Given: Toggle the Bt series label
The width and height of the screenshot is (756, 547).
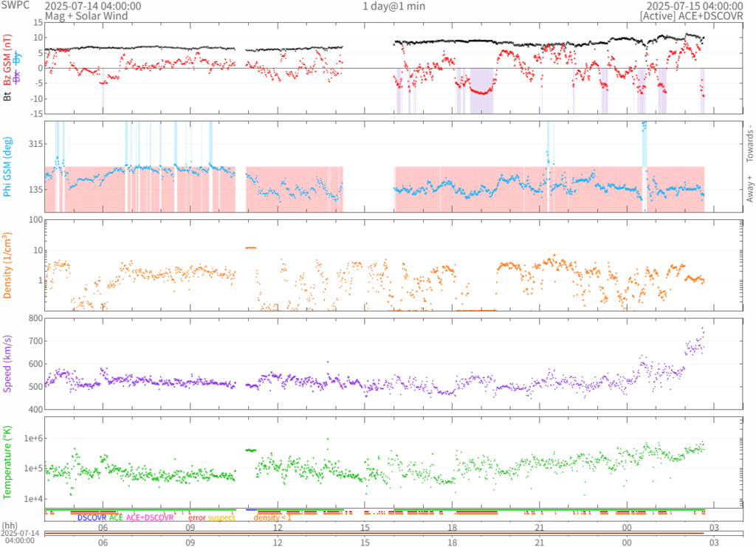Looking at the screenshot, I should (7, 96).
